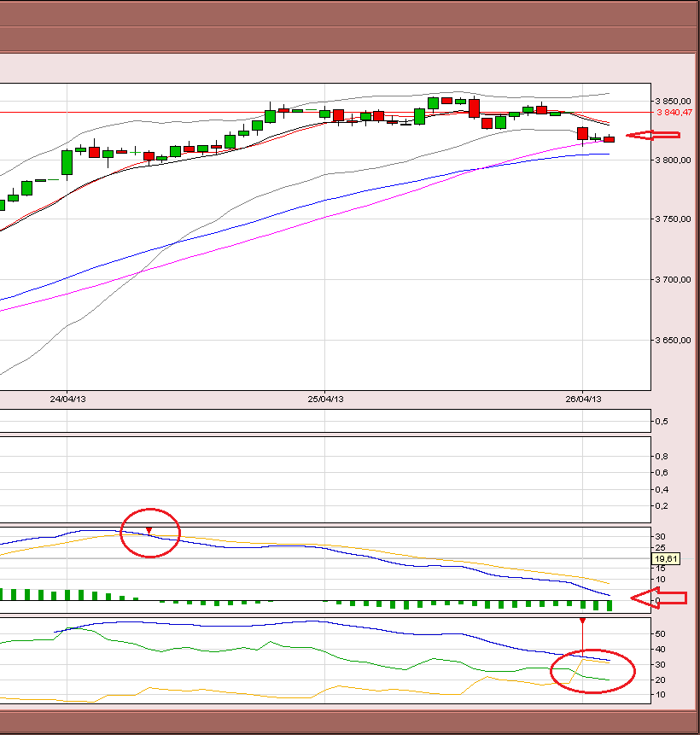Select the red horizontal 3 840,47 price line

[325, 113]
